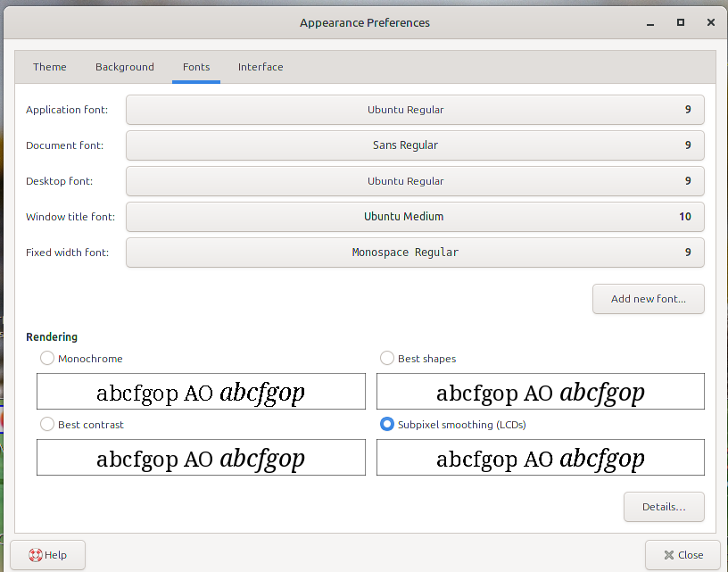This screenshot has height=572, width=728.
Task: Switch to the Background tab
Action: [125, 67]
